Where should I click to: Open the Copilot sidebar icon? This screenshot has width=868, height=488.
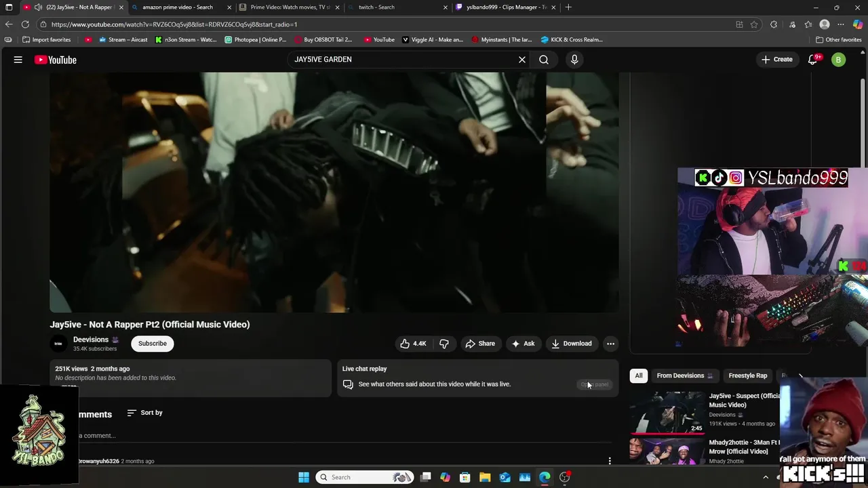tap(858, 24)
